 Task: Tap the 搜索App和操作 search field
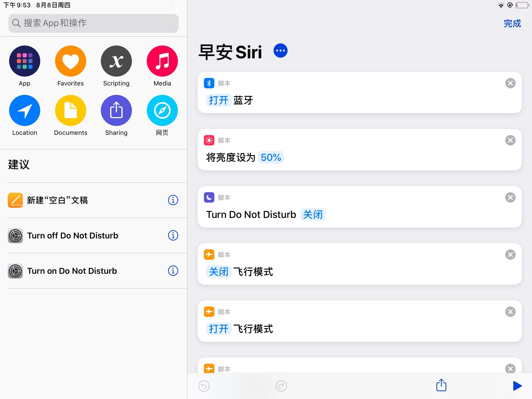(x=93, y=23)
